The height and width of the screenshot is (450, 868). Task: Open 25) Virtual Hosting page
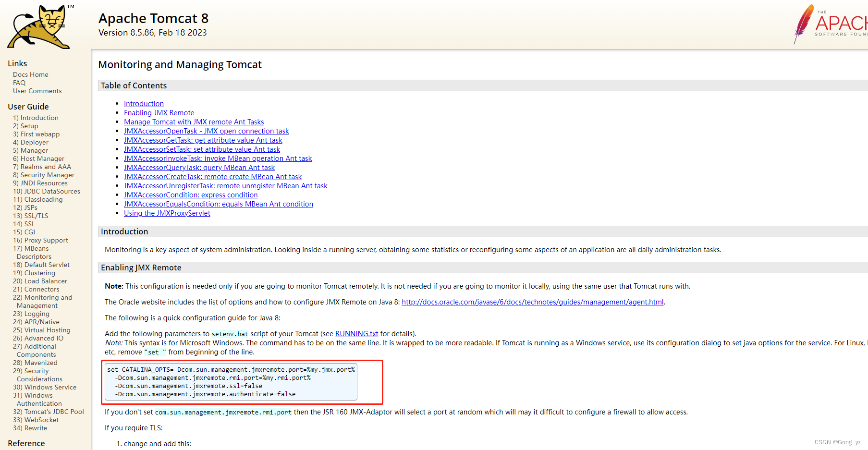(42, 330)
